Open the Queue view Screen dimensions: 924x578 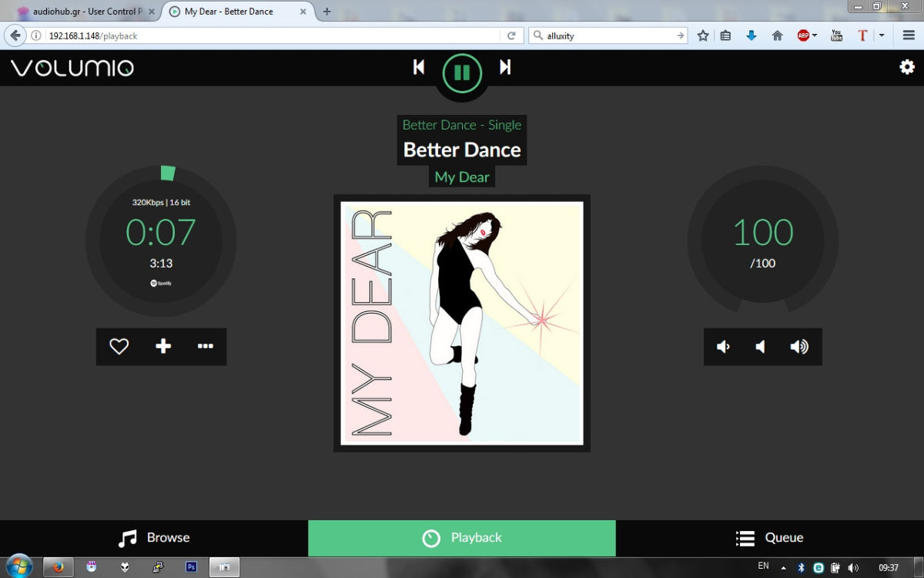click(x=771, y=537)
